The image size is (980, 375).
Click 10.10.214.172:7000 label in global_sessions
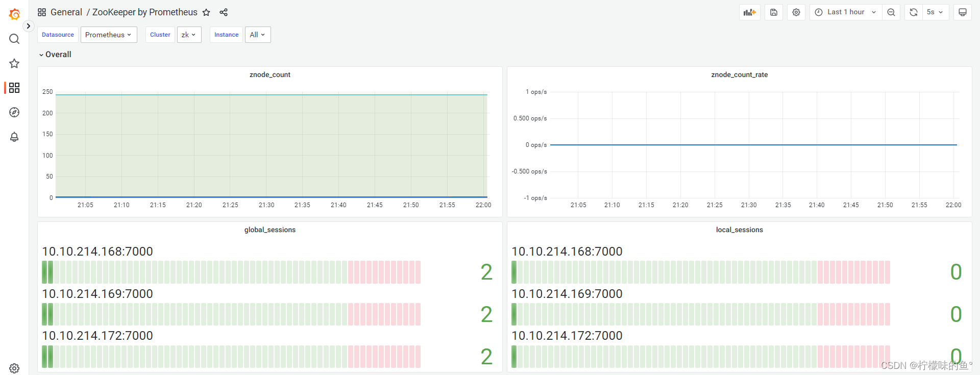97,336
